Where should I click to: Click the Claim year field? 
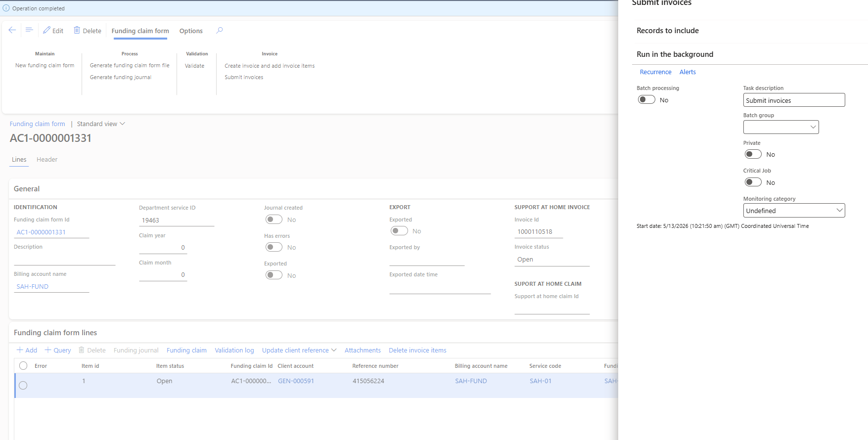pyautogui.click(x=163, y=247)
